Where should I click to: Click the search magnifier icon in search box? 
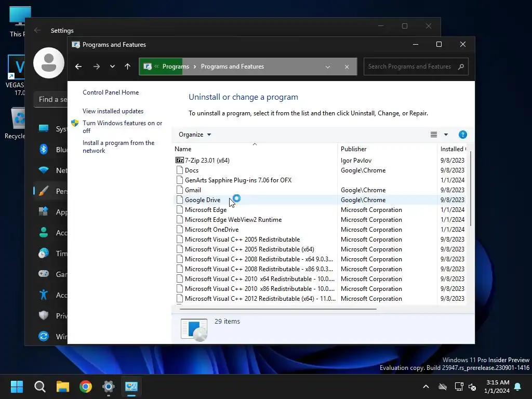[461, 66]
